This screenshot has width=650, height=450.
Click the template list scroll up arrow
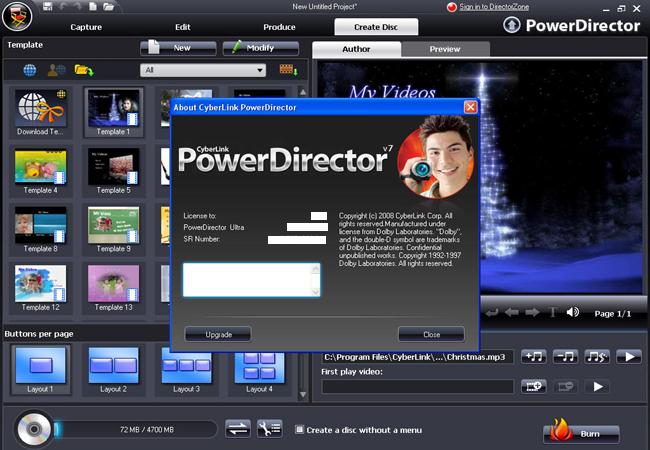(303, 92)
